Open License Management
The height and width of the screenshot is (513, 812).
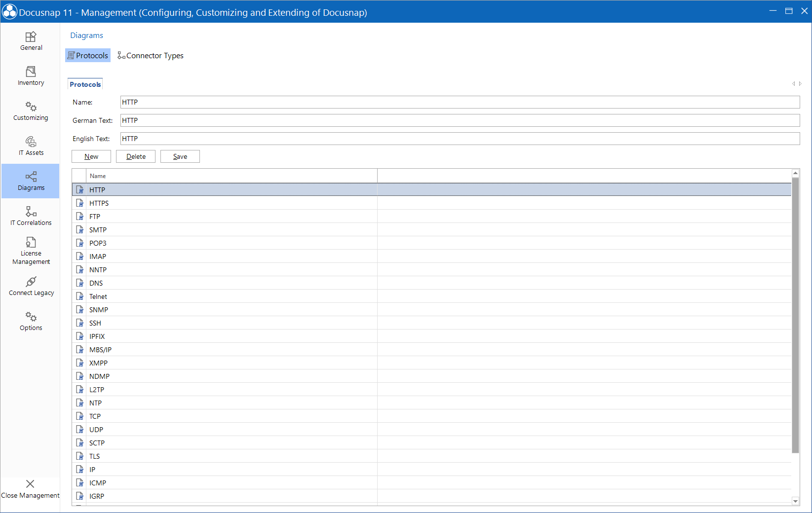click(x=31, y=249)
